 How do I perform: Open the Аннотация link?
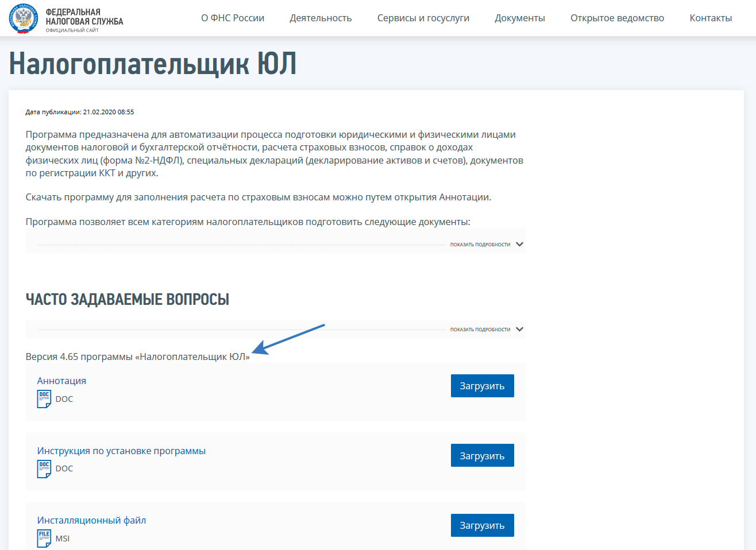coord(61,381)
